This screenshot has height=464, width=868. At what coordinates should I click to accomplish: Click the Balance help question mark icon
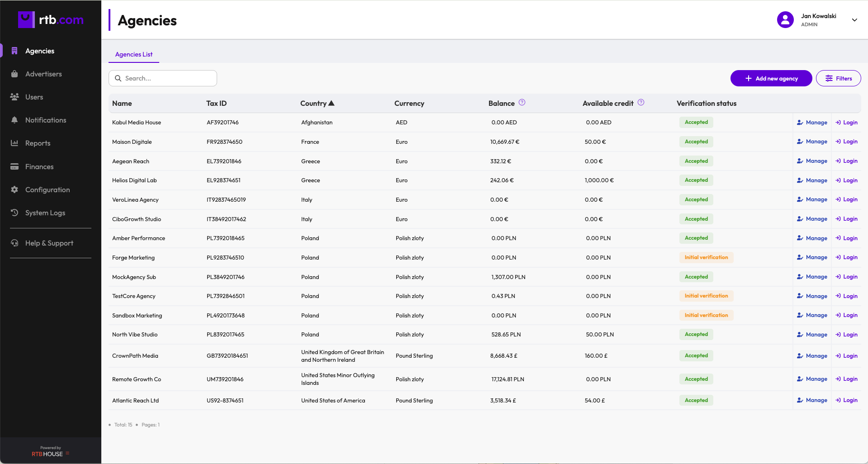click(522, 103)
